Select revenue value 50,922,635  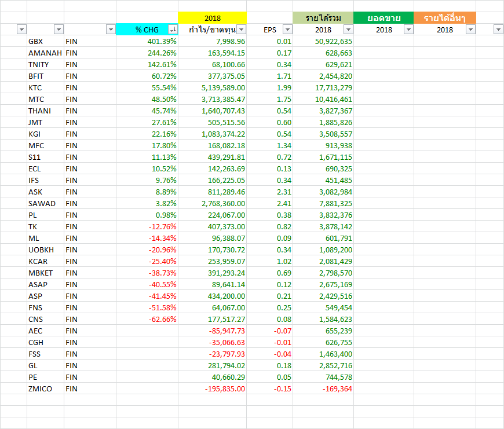323,42
